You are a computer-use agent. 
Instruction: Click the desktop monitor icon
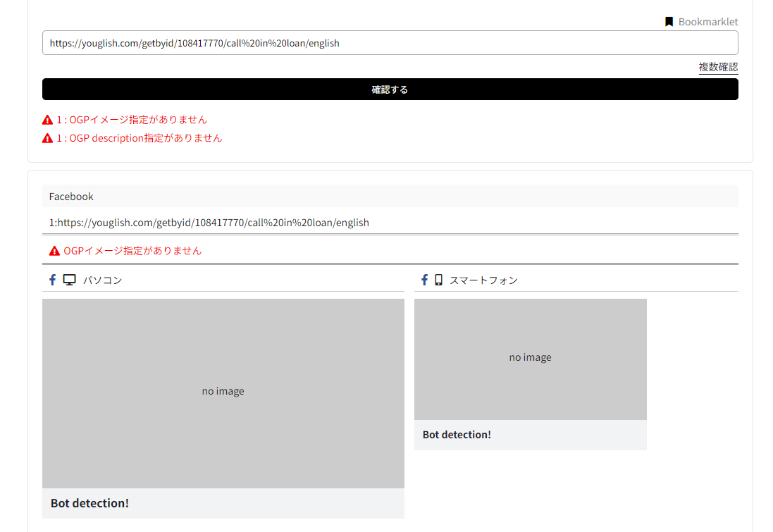pyautogui.click(x=69, y=280)
